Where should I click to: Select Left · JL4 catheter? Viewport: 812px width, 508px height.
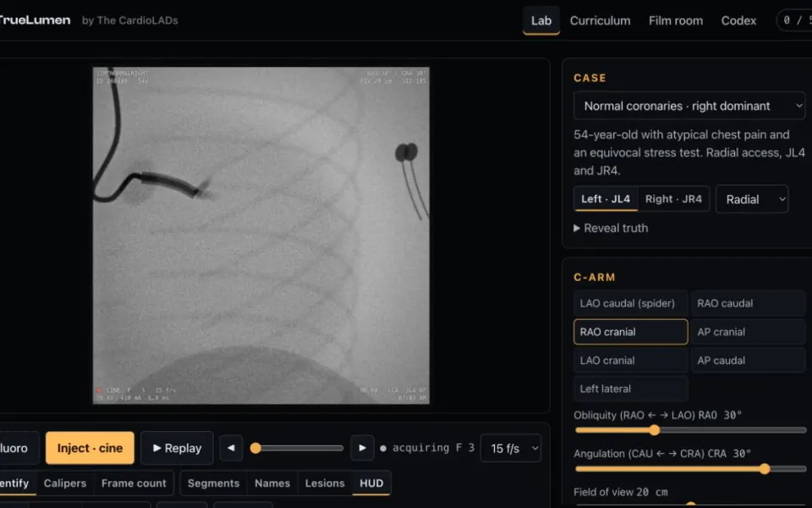(x=606, y=199)
